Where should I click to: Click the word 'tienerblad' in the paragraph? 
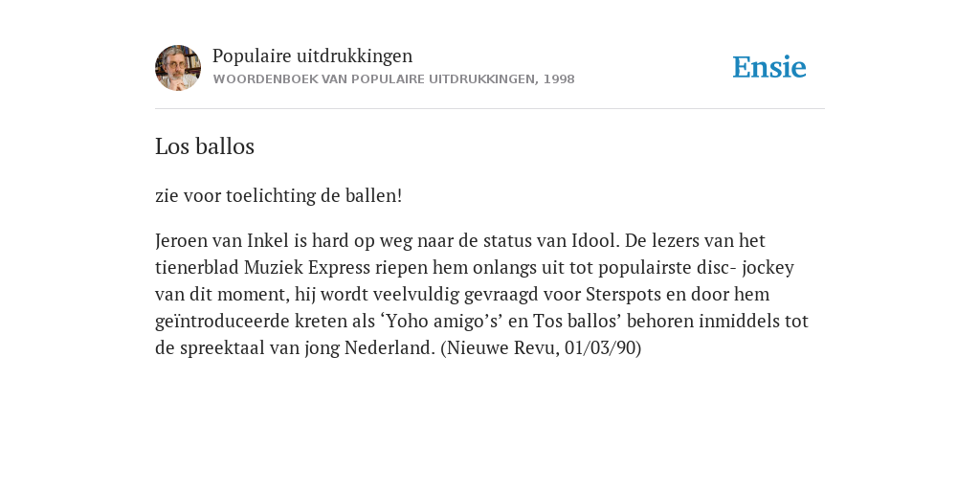click(x=197, y=268)
